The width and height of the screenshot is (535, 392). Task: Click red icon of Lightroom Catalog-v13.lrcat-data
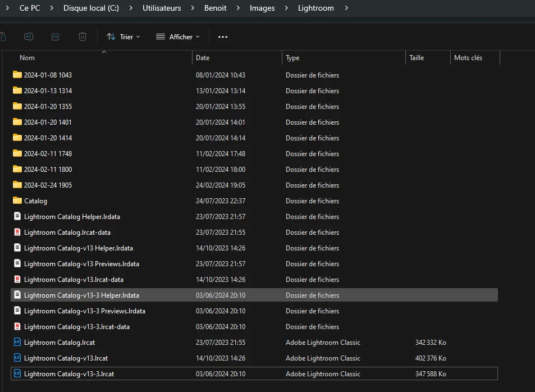(x=17, y=279)
